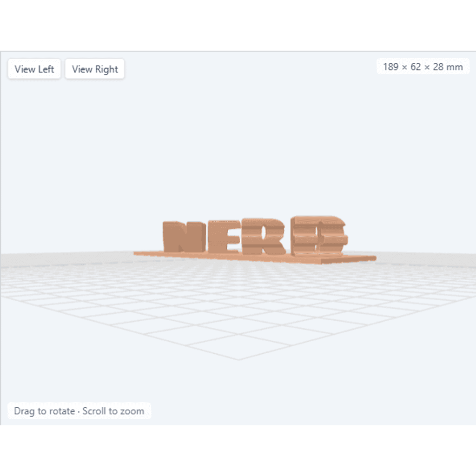The image size is (476, 476).
Task: Click the View Right button
Action: [95, 69]
